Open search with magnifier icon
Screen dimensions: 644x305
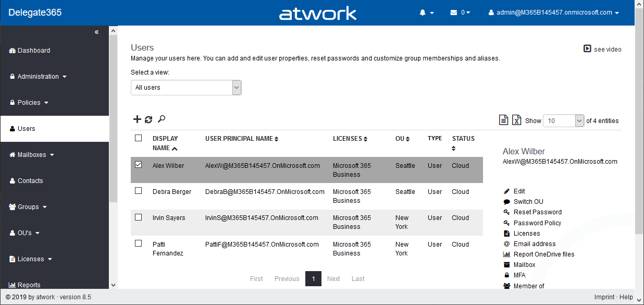(x=162, y=119)
